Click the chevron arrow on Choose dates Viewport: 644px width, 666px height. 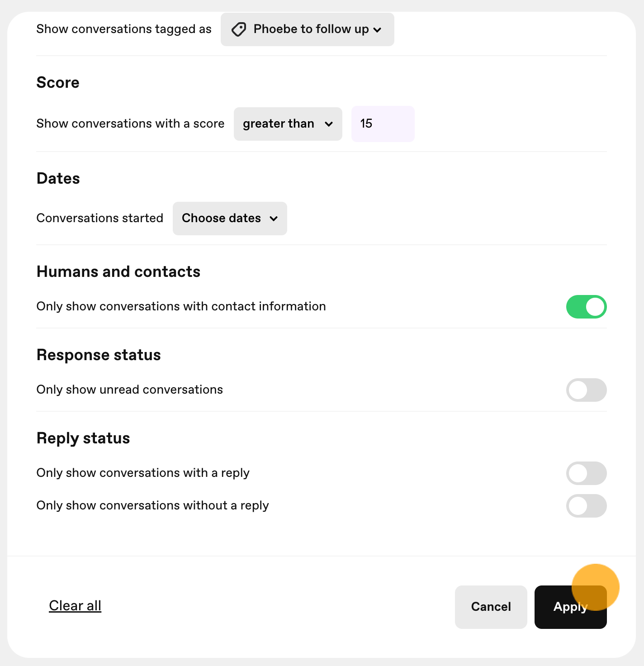click(274, 219)
